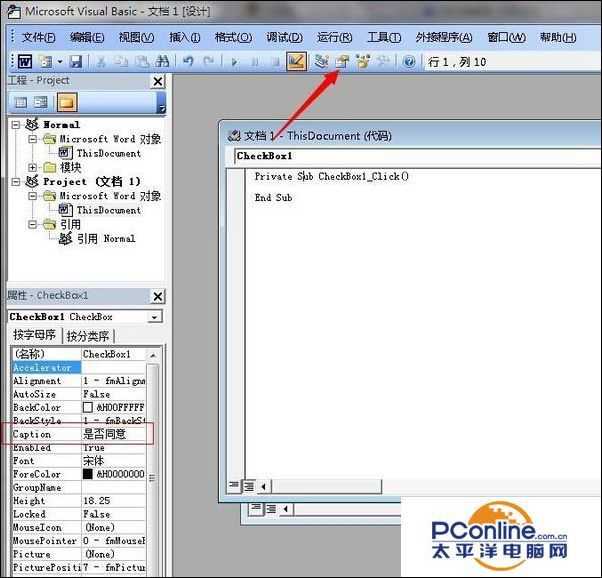
Task: Close the 工程 - Project panel
Action: 157,81
